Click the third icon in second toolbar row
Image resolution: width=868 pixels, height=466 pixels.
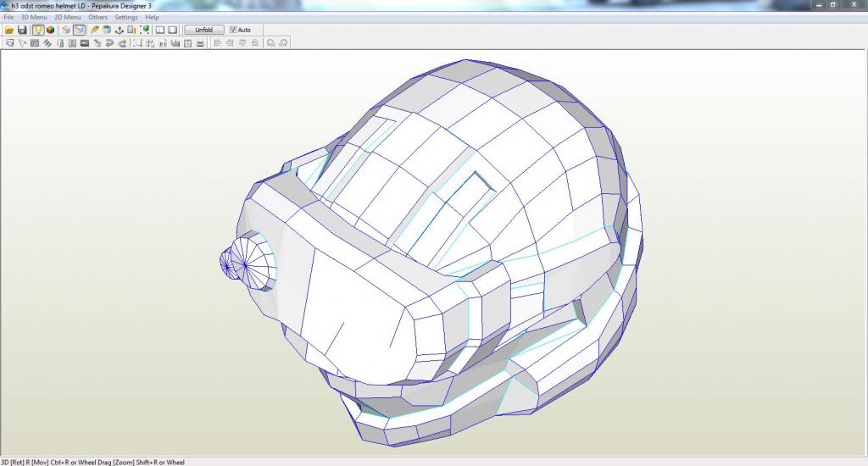[35, 43]
